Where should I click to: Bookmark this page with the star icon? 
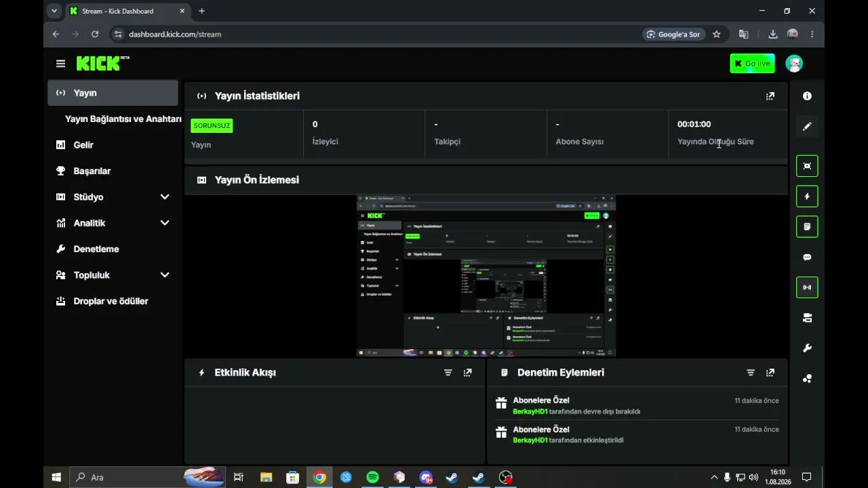click(716, 34)
